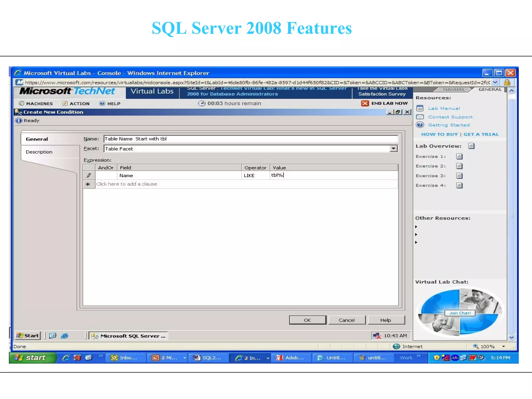Expand the Facet dropdown list

[x=394, y=149]
